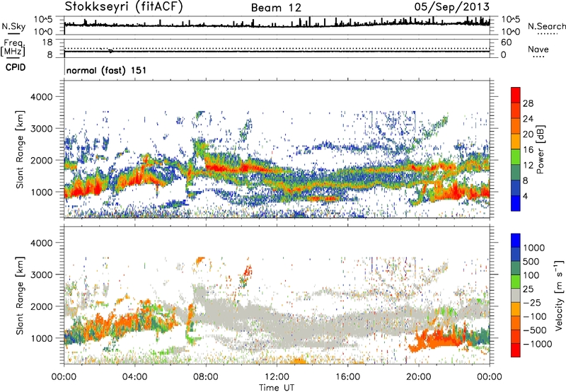Click the Power [dB] colorbar label
This screenshot has height=392, width=566.
click(x=540, y=149)
